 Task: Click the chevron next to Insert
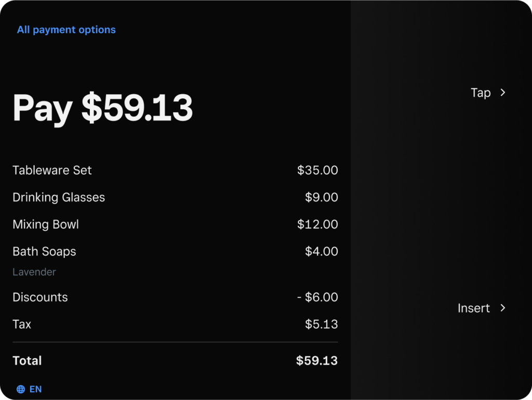pos(503,307)
